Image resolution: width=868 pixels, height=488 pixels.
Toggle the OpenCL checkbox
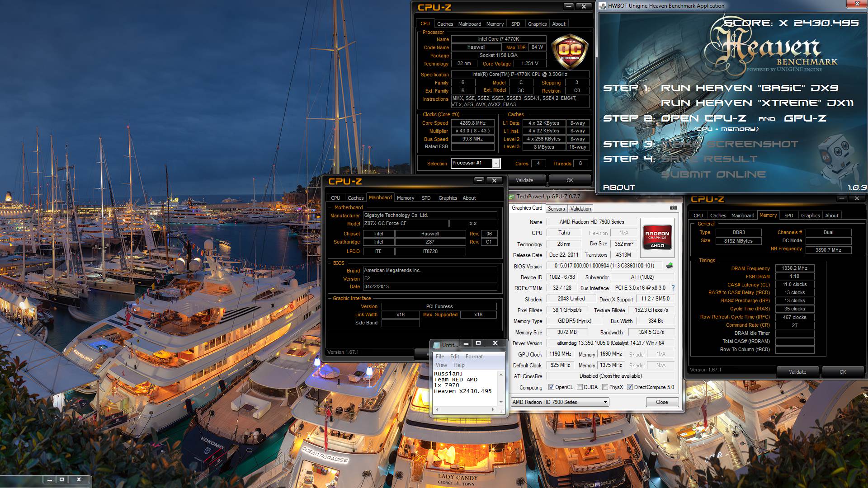(551, 387)
